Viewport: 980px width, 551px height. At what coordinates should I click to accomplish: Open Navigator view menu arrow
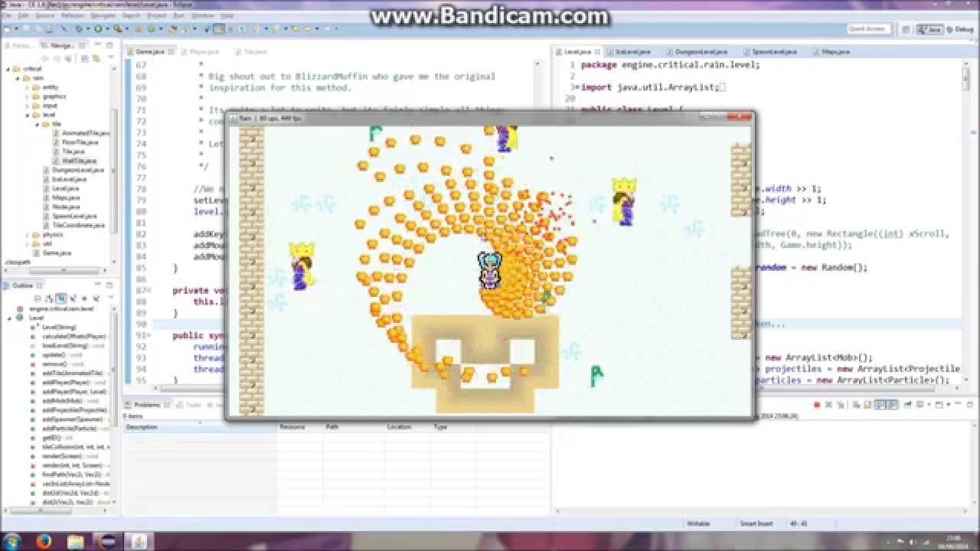111,58
